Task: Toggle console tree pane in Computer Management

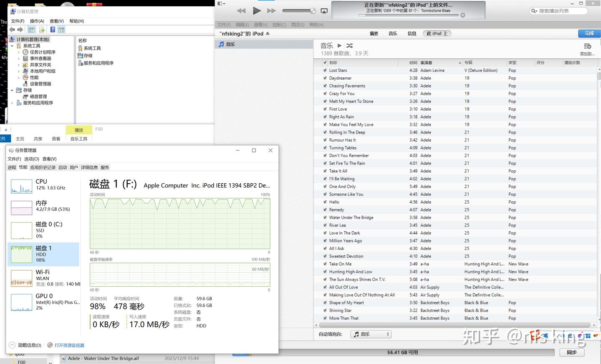Action: [x=31, y=30]
